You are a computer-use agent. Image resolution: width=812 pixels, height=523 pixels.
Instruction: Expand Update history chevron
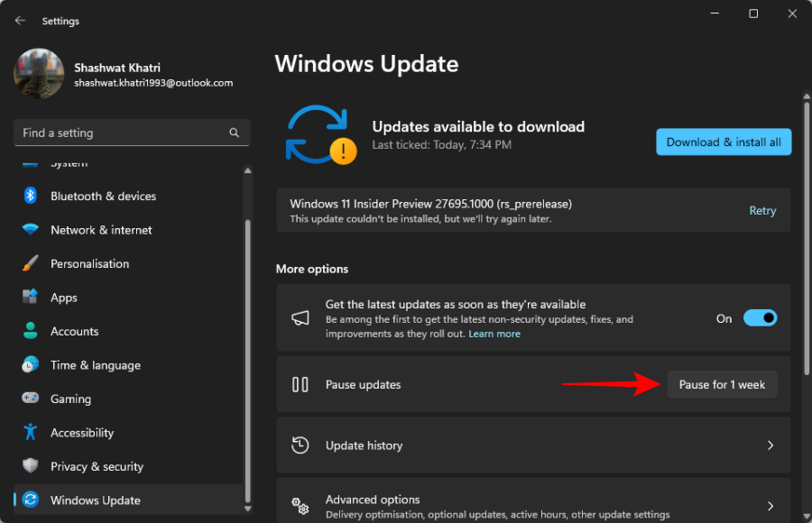click(x=770, y=445)
